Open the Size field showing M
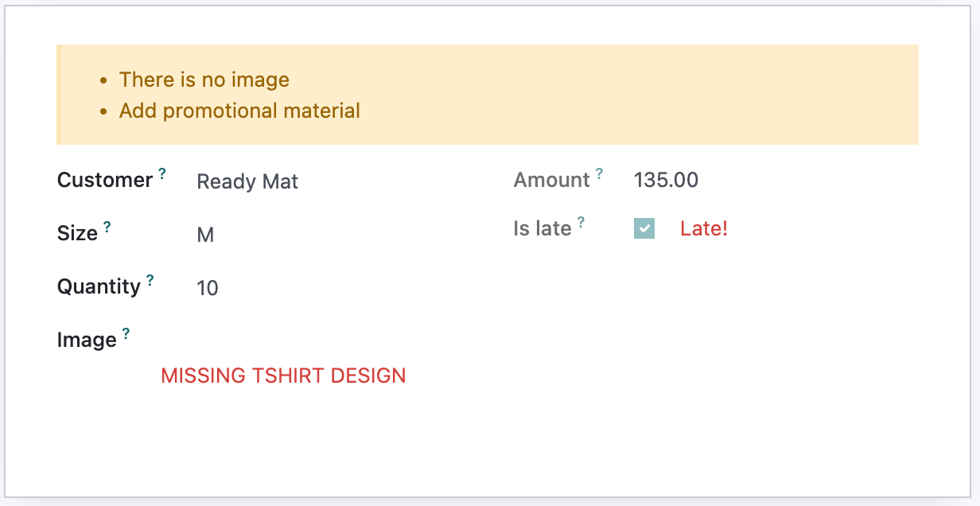The width and height of the screenshot is (980, 506). (205, 235)
